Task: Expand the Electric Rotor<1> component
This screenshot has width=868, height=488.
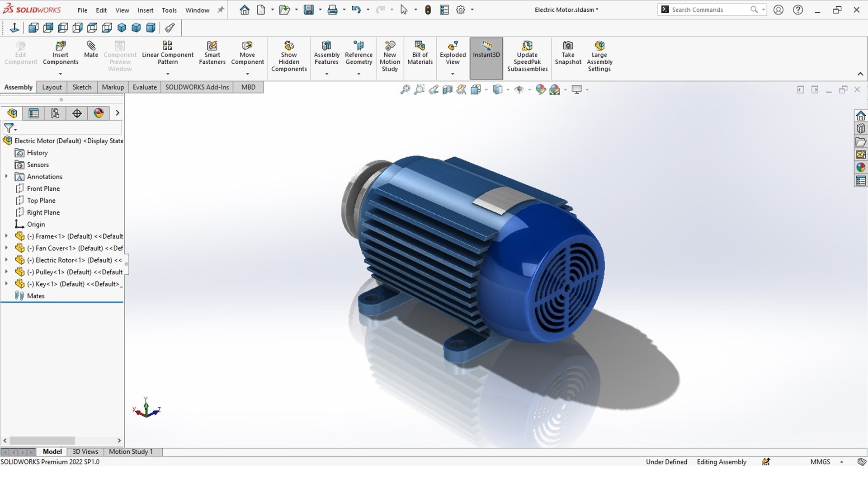Action: [6, 260]
